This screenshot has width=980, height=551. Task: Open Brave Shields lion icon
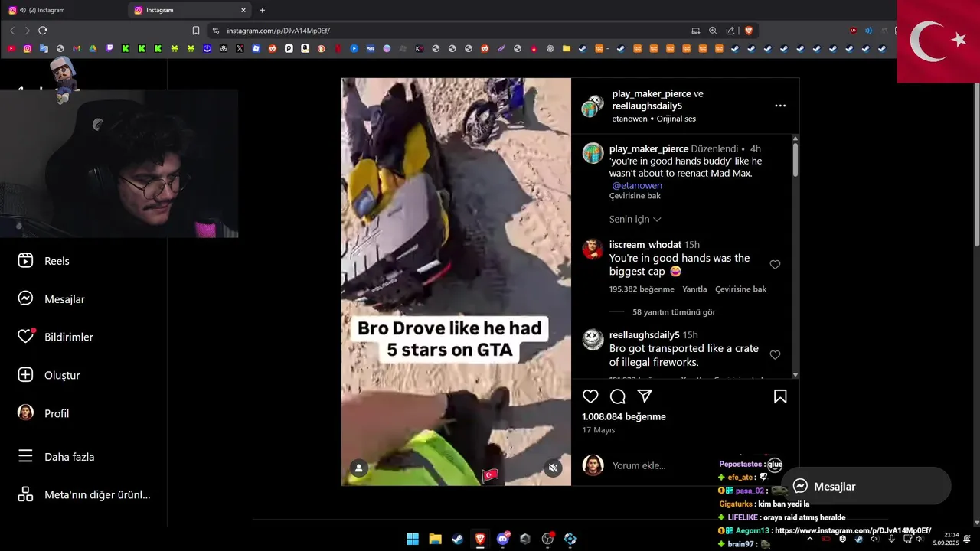tap(748, 31)
